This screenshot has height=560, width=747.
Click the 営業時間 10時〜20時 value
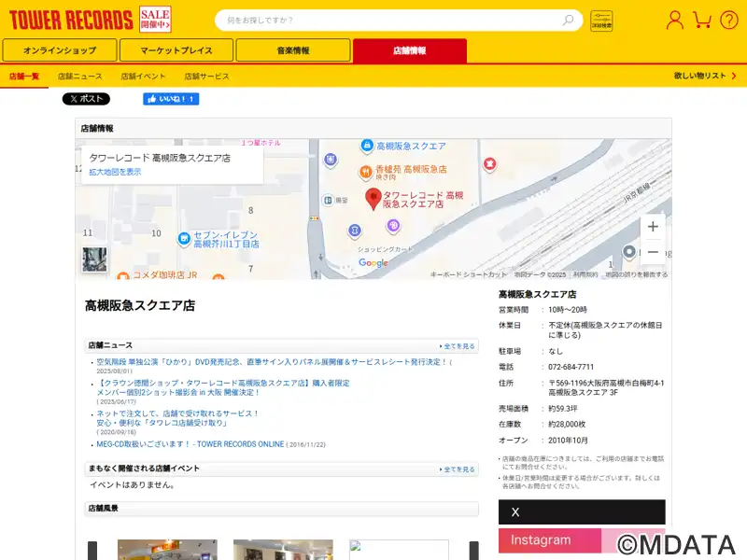tap(568, 310)
